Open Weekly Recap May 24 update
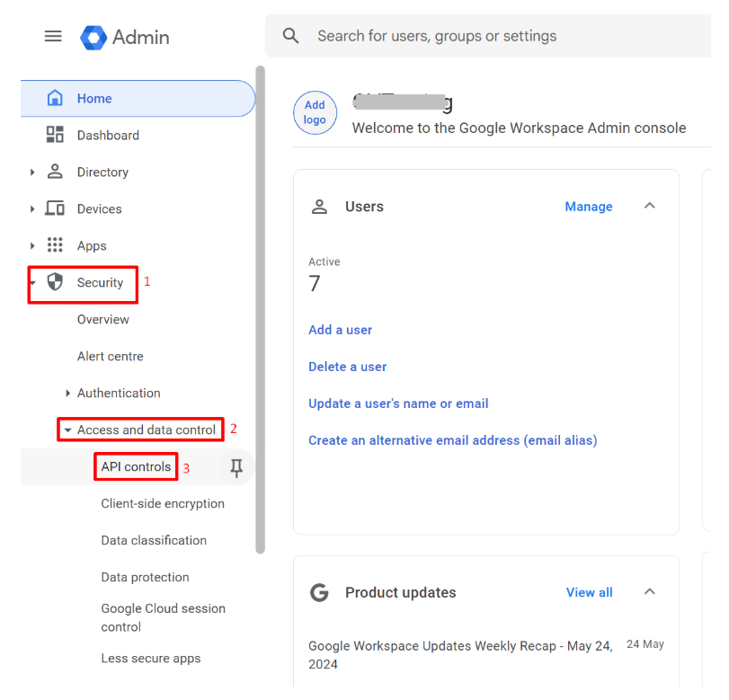The width and height of the screenshot is (729, 700). click(460, 654)
